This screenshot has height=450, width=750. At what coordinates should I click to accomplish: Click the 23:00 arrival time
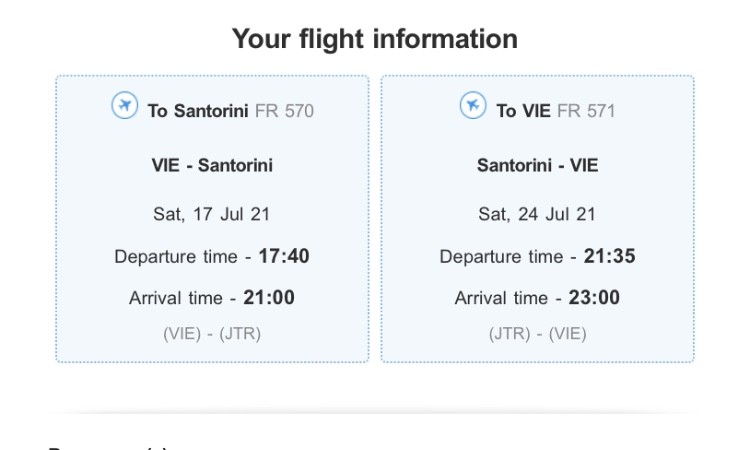click(594, 298)
